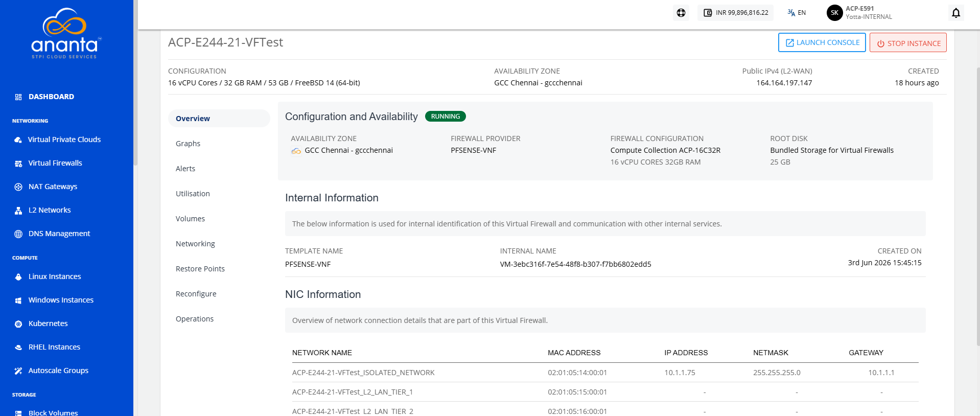Screen dimensions: 980x416
Task: Click the Linux Instances sidebar icon
Action: tap(18, 276)
